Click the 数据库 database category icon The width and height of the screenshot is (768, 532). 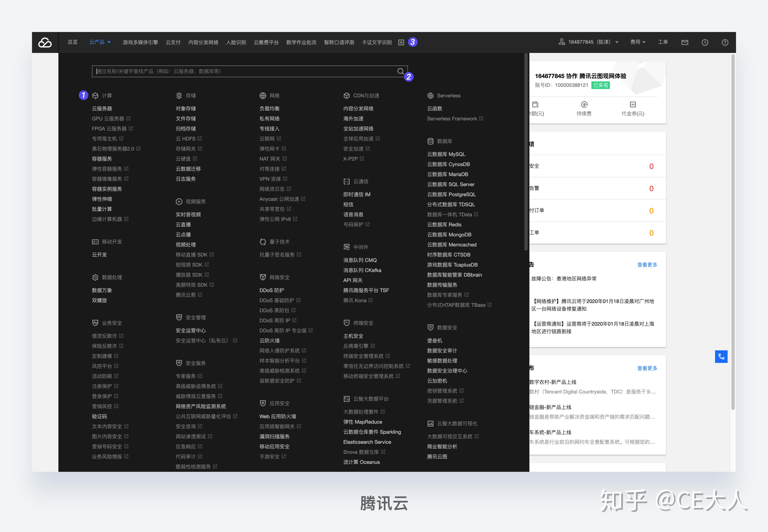point(430,141)
